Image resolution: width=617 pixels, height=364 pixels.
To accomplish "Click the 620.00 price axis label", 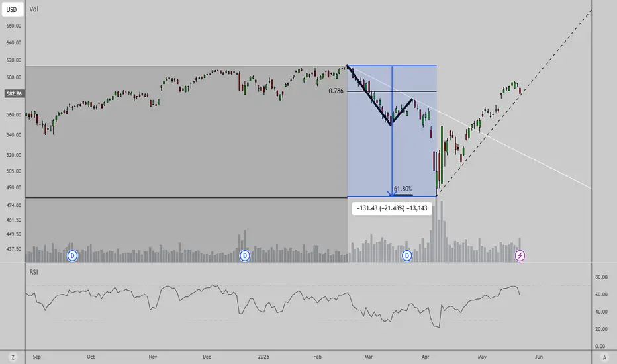I will click(x=14, y=60).
